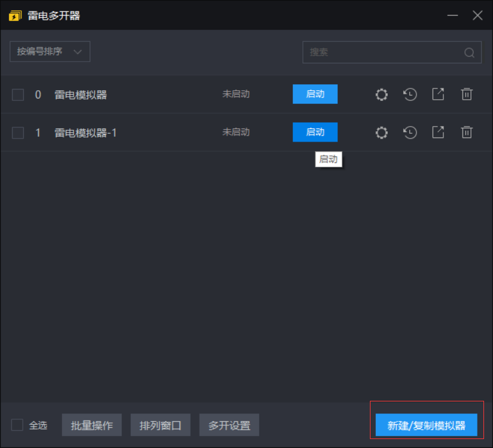Select the 雷电模拟器 name text
This screenshot has height=448, width=493.
[x=81, y=94]
